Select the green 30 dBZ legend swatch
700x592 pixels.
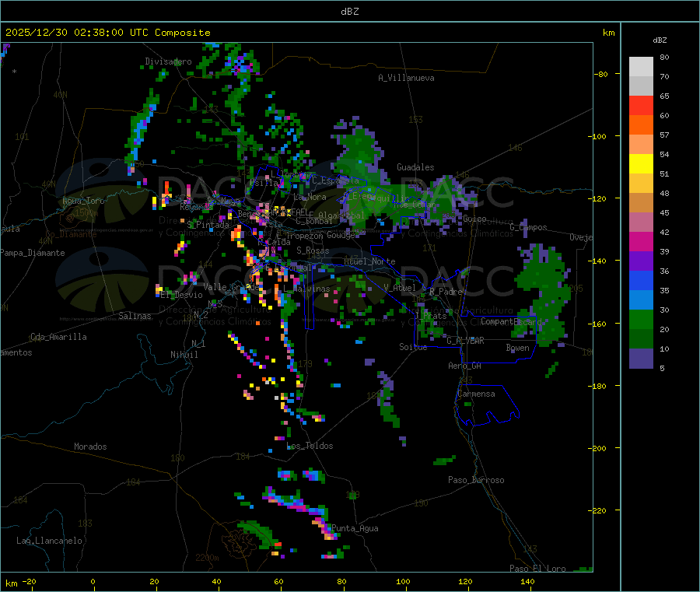(641, 319)
